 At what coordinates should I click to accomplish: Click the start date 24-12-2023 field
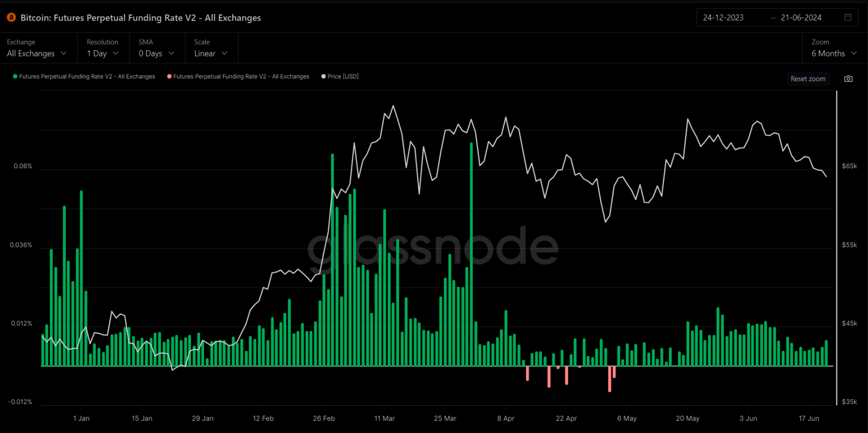(723, 18)
